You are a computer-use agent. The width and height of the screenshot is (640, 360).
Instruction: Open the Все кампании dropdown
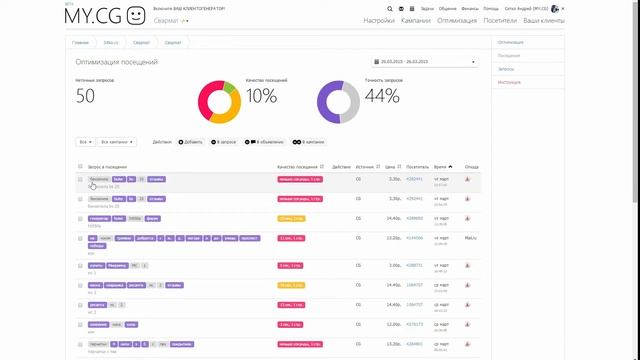tap(117, 142)
